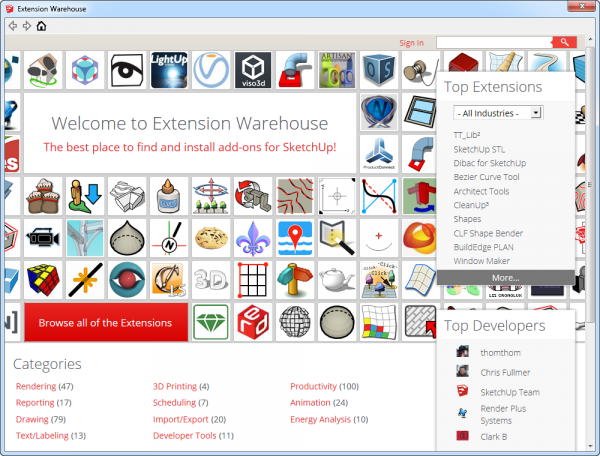Open the 3D text extension tile
The image size is (600, 456).
point(211,280)
